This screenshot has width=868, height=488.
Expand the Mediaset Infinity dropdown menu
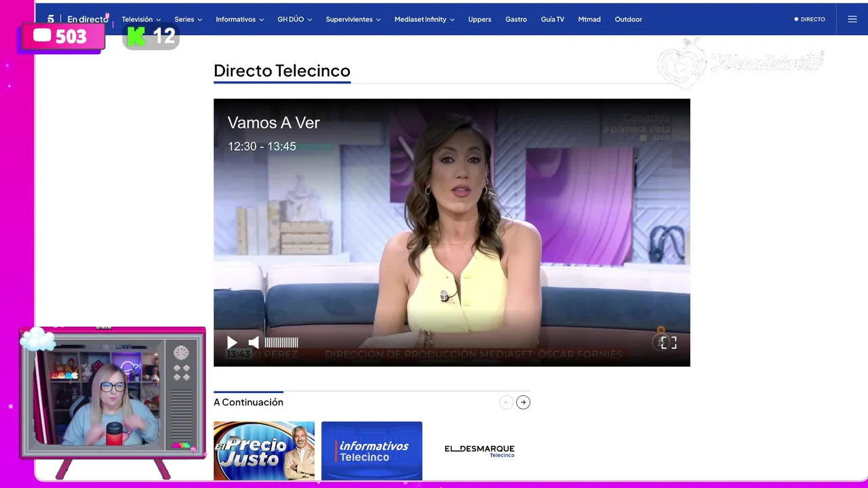click(x=425, y=19)
